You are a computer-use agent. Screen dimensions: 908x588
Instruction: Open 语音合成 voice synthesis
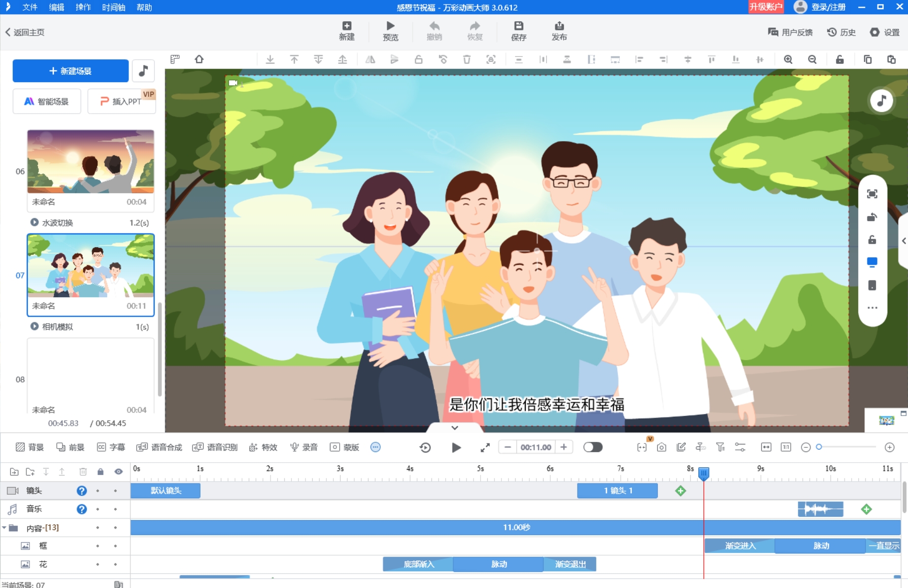[x=159, y=447]
